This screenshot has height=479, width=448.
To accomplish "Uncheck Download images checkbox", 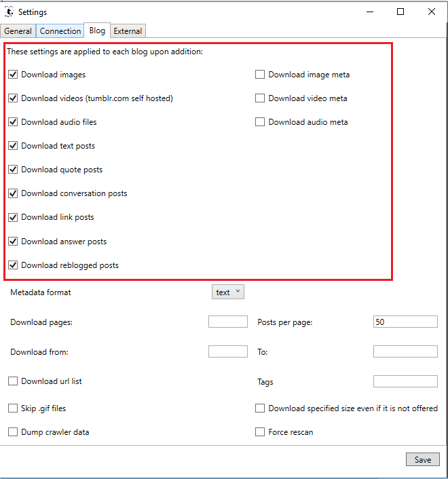I will click(x=13, y=75).
